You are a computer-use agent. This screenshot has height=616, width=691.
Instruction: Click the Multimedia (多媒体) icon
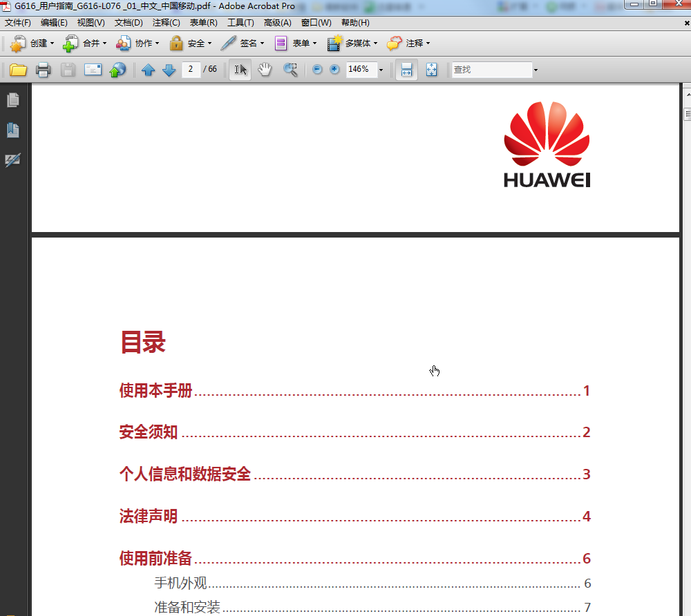[x=334, y=43]
